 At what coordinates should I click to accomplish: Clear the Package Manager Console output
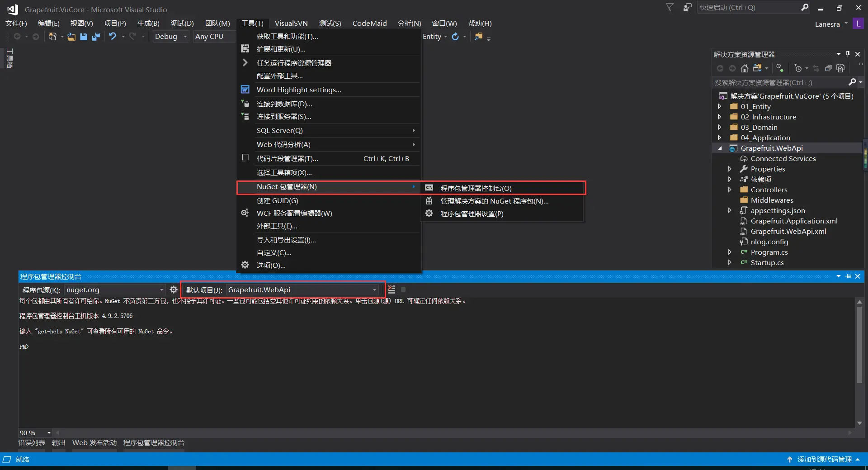click(x=392, y=290)
